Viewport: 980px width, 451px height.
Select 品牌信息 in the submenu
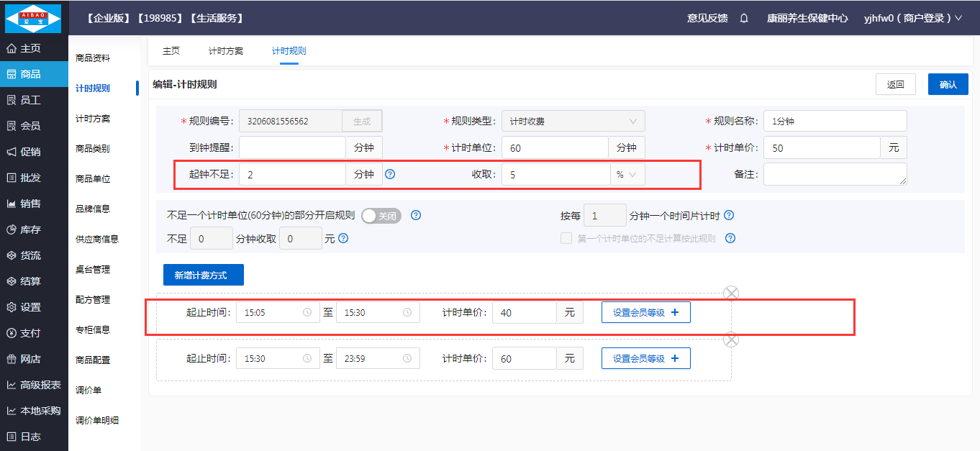(x=93, y=209)
